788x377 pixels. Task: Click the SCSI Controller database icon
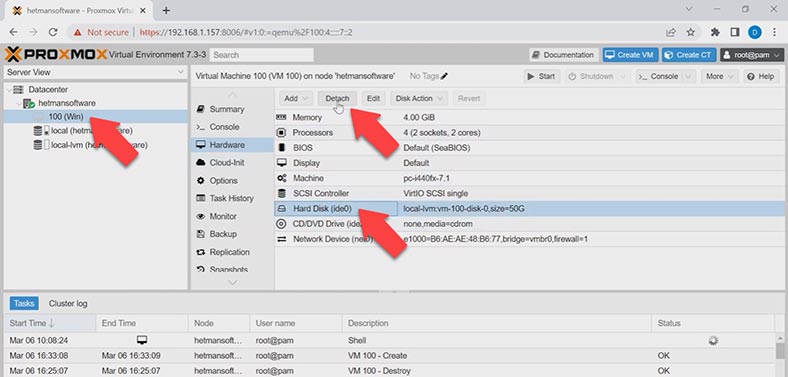[x=281, y=193]
